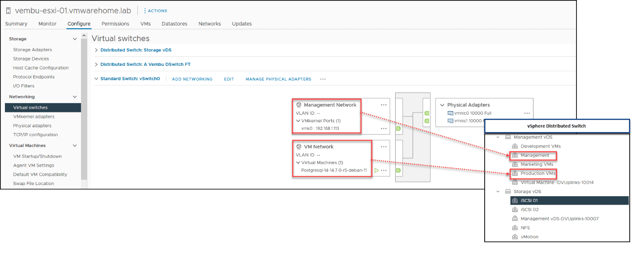Select Virtual Machine -DVUplinks-10014
Screen dimensions: 644x254
(x=557, y=182)
